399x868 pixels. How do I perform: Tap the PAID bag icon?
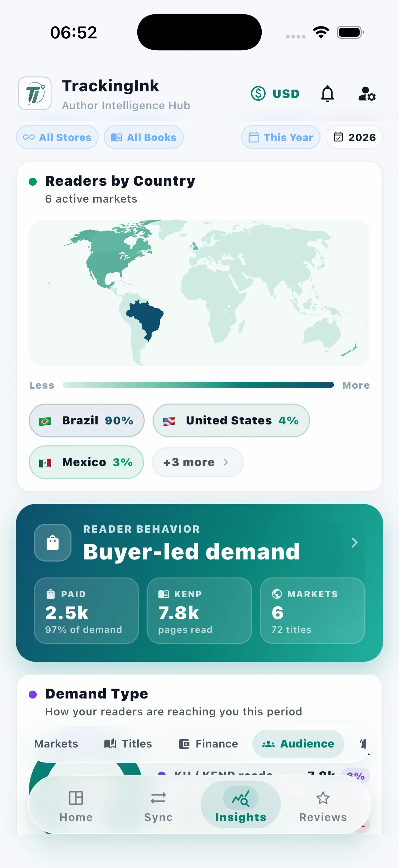[51, 594]
